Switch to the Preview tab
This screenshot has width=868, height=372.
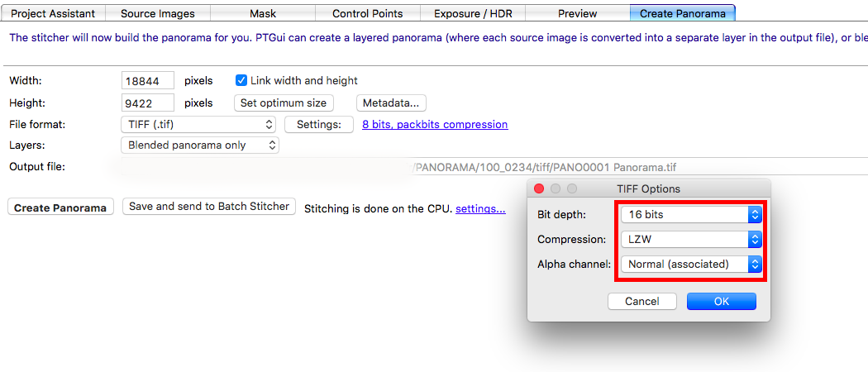click(x=578, y=13)
